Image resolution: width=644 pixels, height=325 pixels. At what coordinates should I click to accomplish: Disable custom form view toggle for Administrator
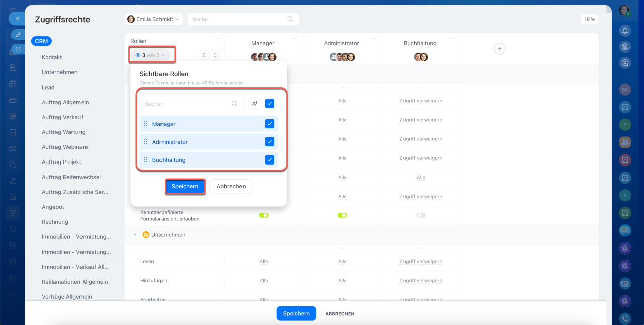pos(342,215)
